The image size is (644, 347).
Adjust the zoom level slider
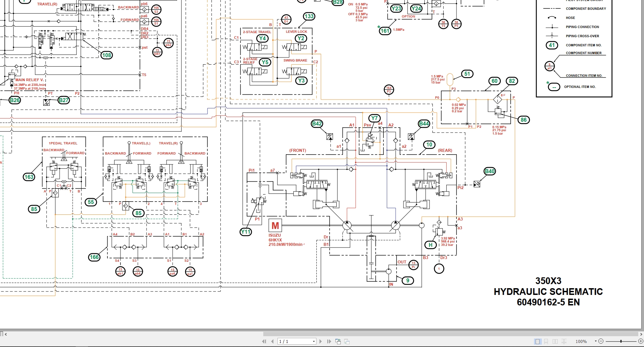click(621, 341)
